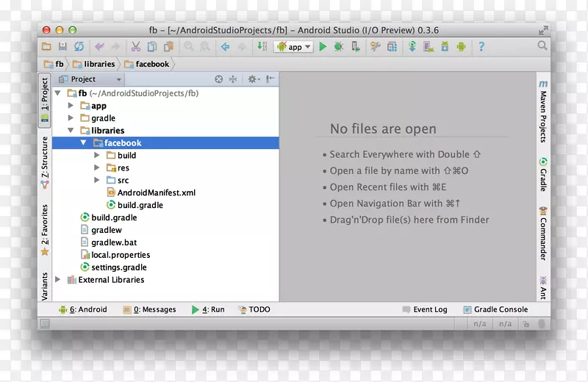This screenshot has width=588, height=382.
Task: Open the Maven Projects side tab
Action: pos(543,112)
